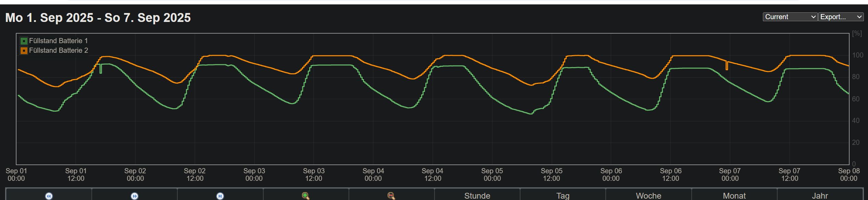Screen dimensions: 868x200
Task: Jump to the latest time range
Action: pyautogui.click(x=220, y=196)
